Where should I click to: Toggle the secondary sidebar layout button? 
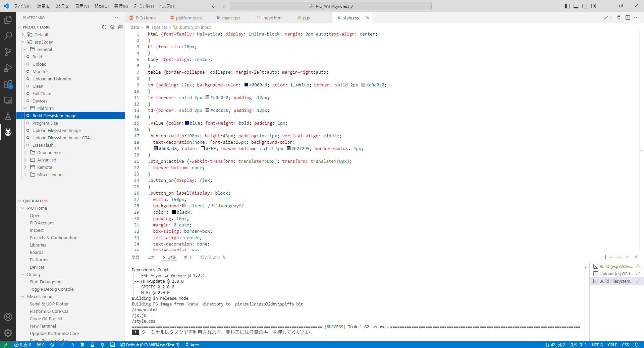tap(585, 6)
